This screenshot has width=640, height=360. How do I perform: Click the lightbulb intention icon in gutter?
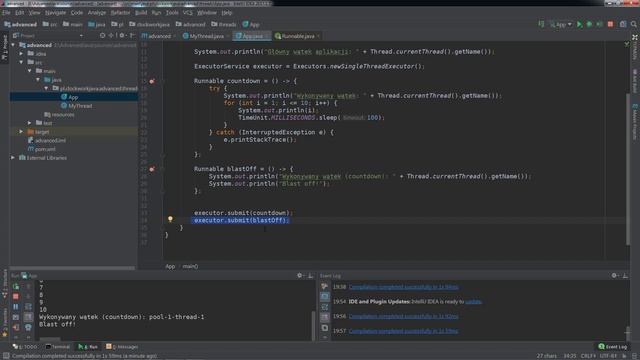point(170,220)
